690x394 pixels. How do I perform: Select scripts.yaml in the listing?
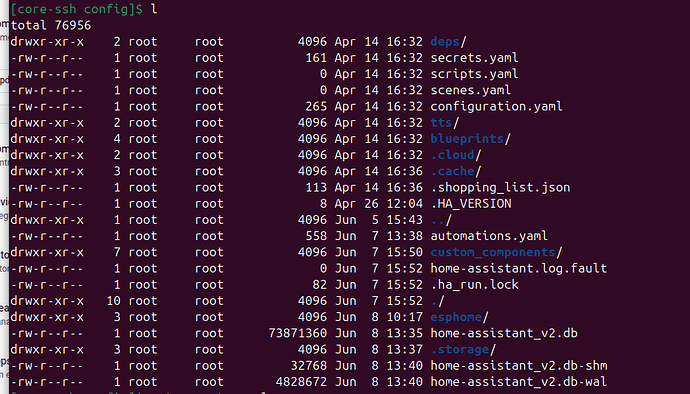tap(474, 74)
